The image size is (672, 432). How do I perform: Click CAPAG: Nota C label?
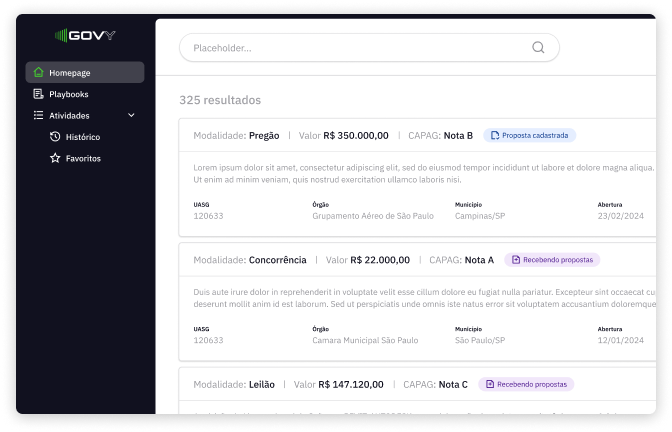(x=435, y=384)
